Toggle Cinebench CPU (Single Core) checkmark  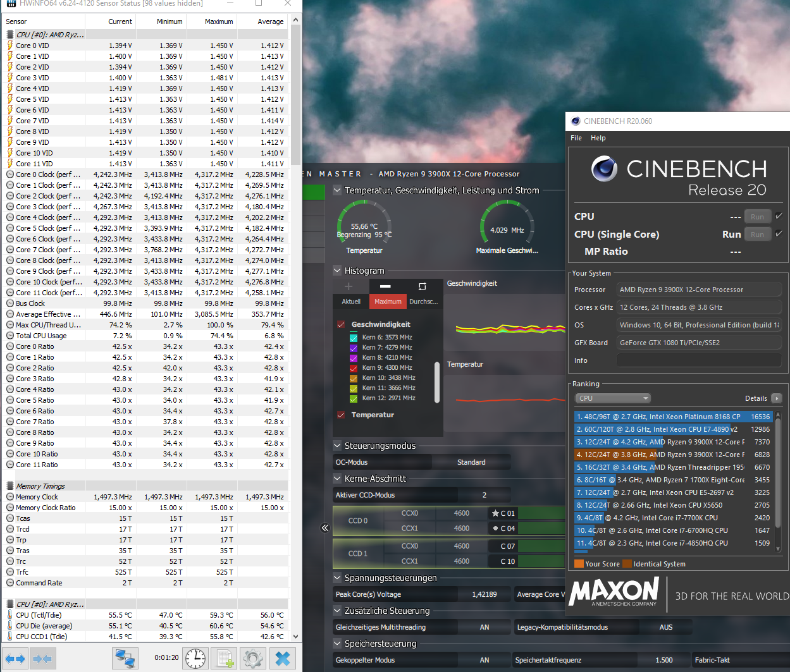[x=779, y=234]
